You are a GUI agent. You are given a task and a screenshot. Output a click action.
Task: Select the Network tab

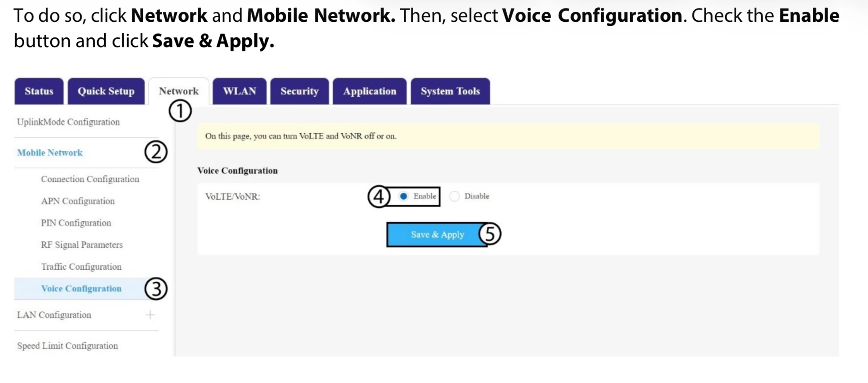[178, 91]
